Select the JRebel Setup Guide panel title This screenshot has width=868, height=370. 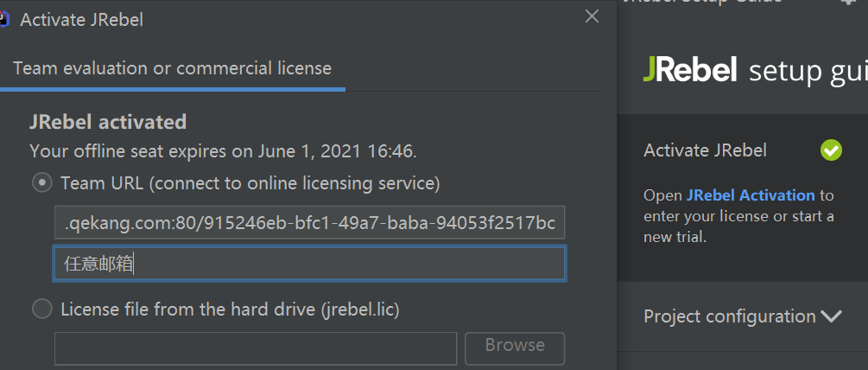tap(703, 3)
